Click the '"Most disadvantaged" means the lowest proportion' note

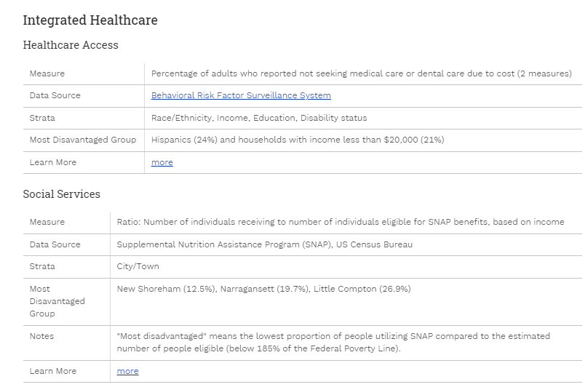point(333,342)
